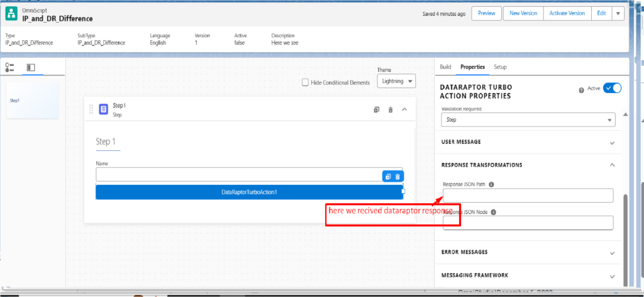The image size is (644, 297).
Task: Click the Step1 block type icon
Action: (104, 109)
